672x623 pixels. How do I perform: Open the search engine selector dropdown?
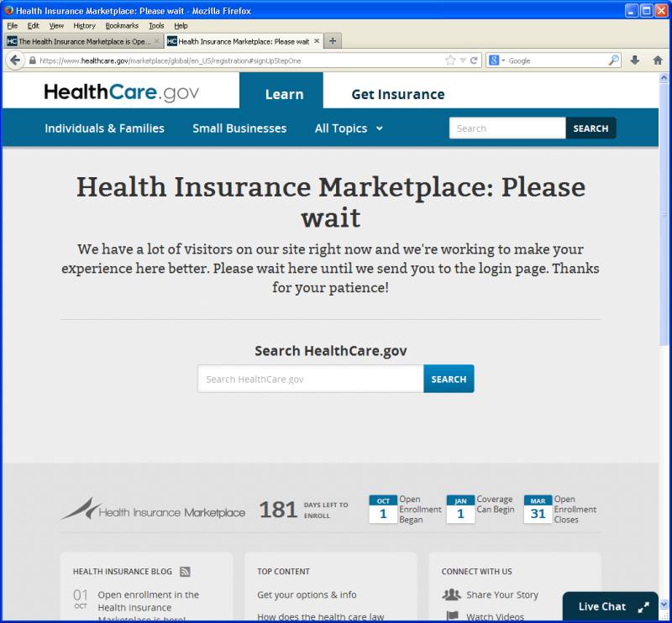tap(498, 60)
